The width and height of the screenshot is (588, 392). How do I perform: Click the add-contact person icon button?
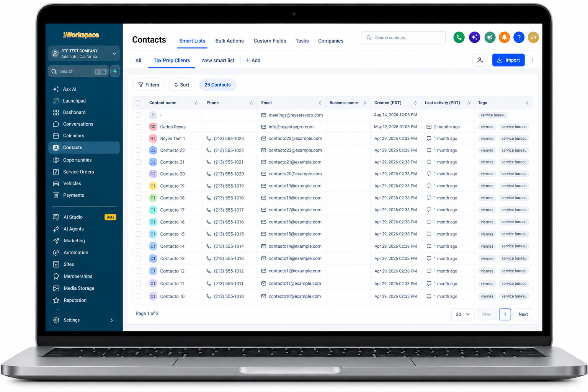point(480,60)
